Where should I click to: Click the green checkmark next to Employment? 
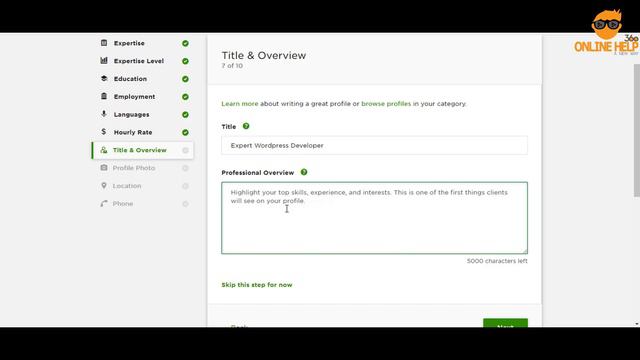coord(185,97)
